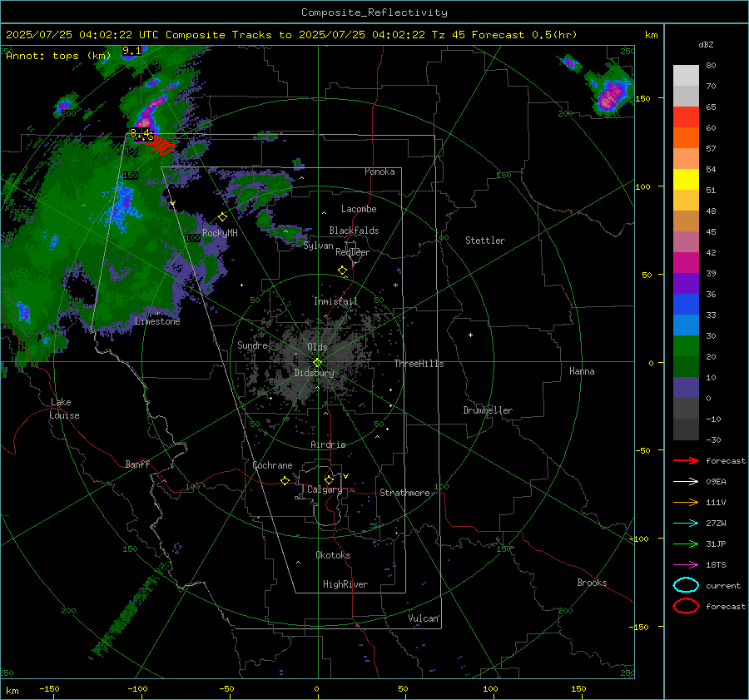Click the Innisfail city label
Screen dimensions: 749x700
335,301
